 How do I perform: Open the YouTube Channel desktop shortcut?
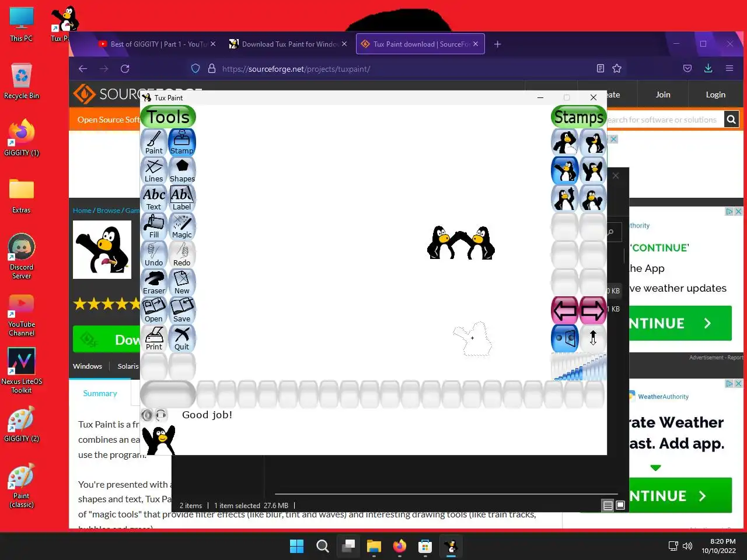pos(22,315)
